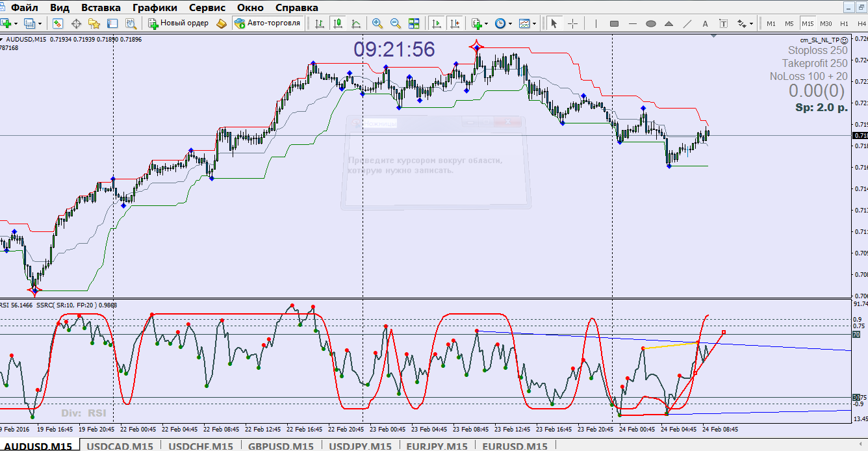The width and height of the screenshot is (868, 451).
Task: Toggle chart auto scroll
Action: point(437,23)
